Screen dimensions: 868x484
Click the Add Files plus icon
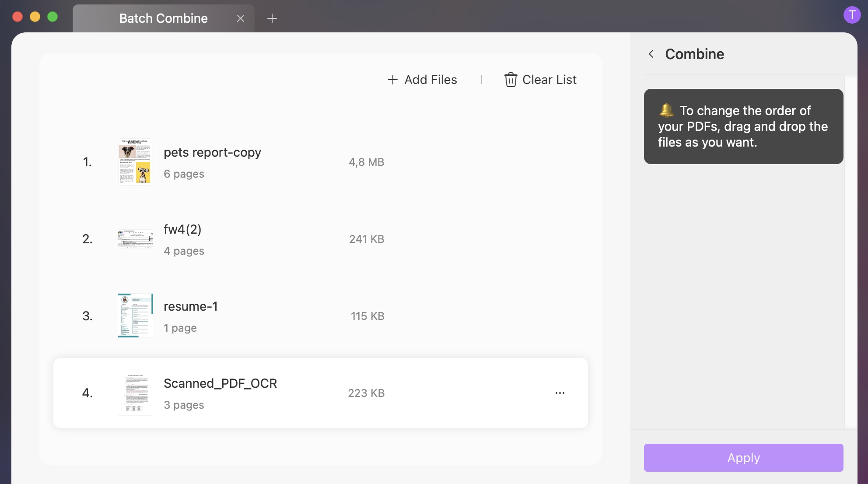point(392,80)
